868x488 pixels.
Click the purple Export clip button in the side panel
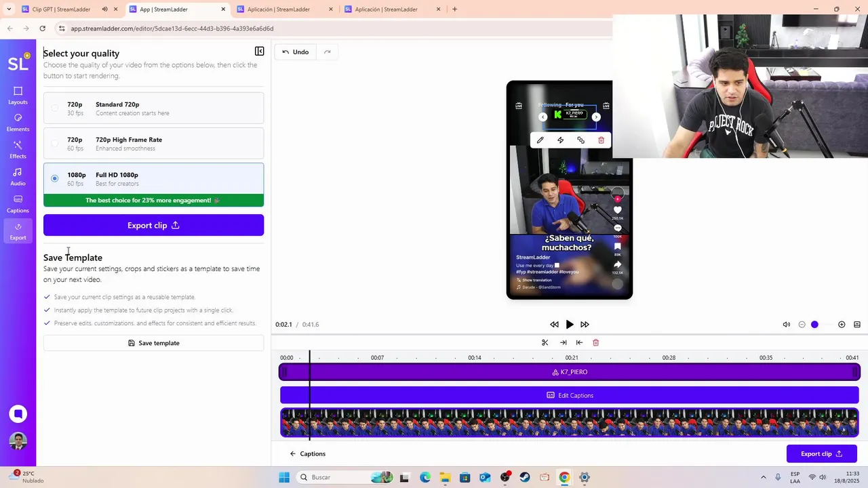pos(153,226)
